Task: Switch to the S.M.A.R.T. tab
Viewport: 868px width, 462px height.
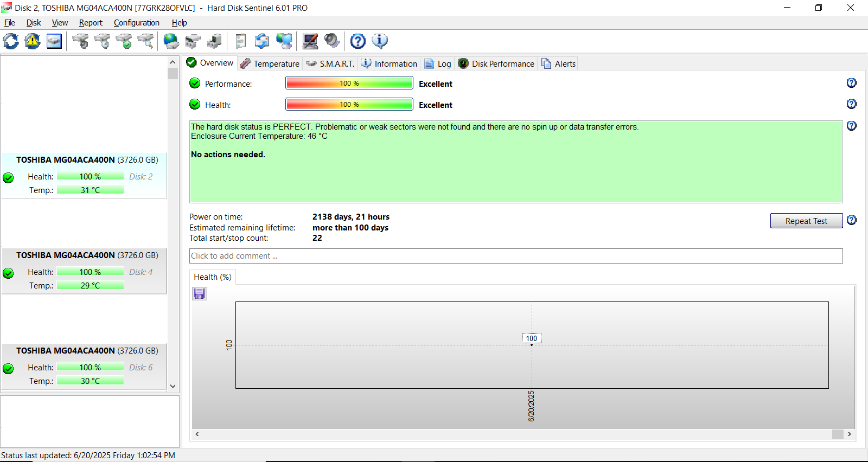Action: coord(330,63)
